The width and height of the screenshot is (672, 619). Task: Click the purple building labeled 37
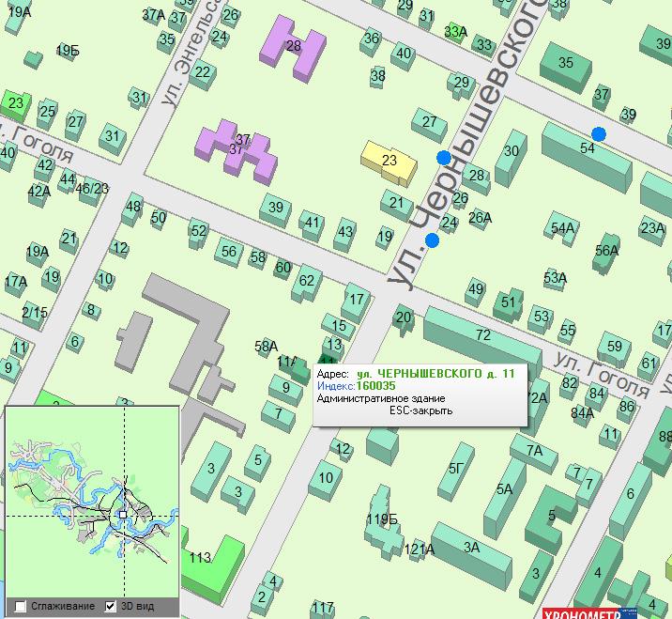pyautogui.click(x=237, y=150)
